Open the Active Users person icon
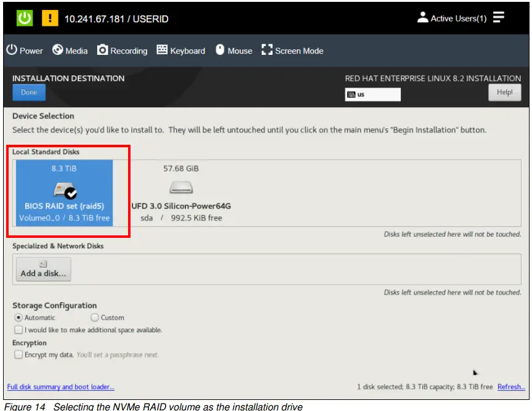 coord(422,17)
